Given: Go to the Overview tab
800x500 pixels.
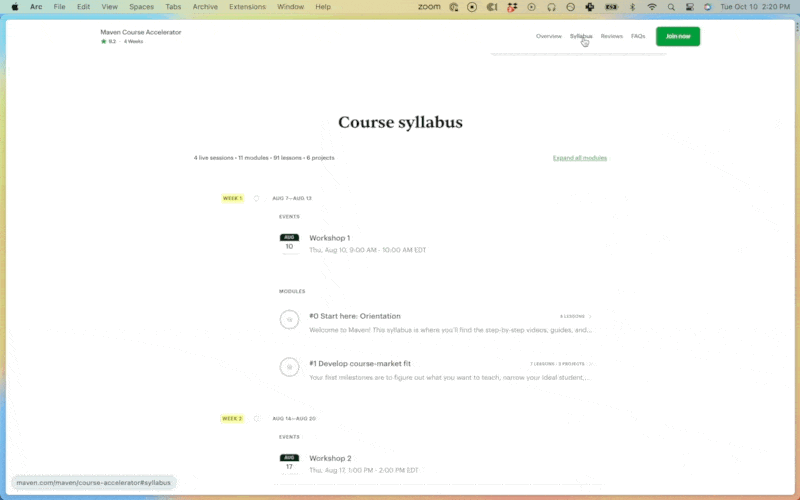Looking at the screenshot, I should 548,36.
